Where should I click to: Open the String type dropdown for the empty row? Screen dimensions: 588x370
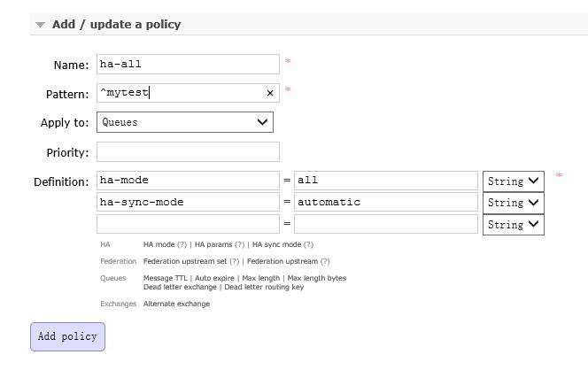(514, 225)
